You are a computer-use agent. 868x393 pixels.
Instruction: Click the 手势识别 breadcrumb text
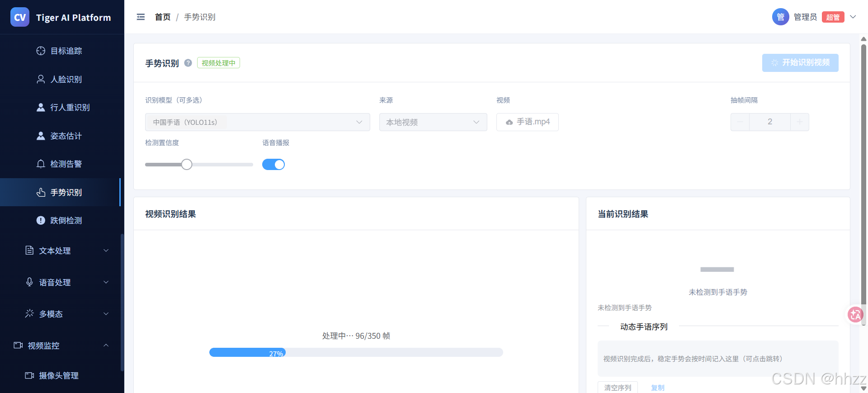click(200, 17)
